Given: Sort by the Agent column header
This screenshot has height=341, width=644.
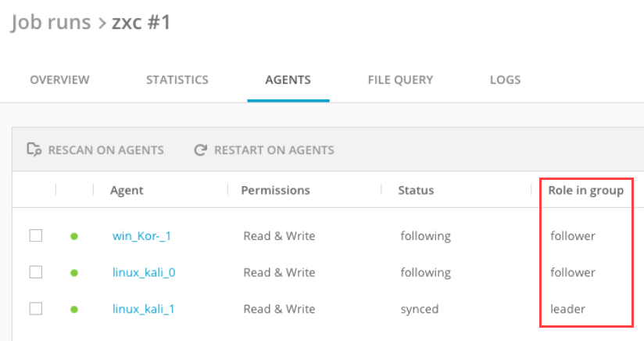Looking at the screenshot, I should (127, 190).
